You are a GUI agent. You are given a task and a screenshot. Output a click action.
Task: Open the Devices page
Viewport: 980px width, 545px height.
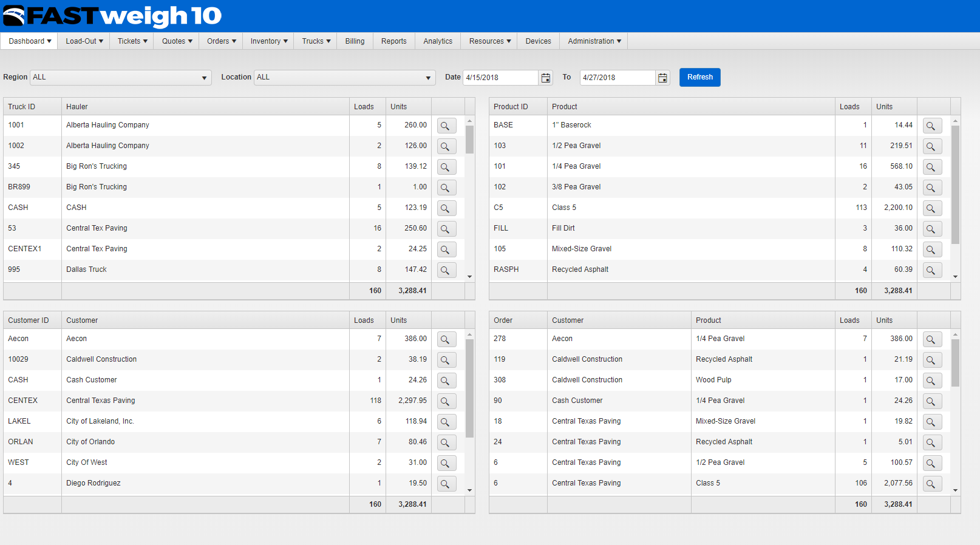coord(539,41)
